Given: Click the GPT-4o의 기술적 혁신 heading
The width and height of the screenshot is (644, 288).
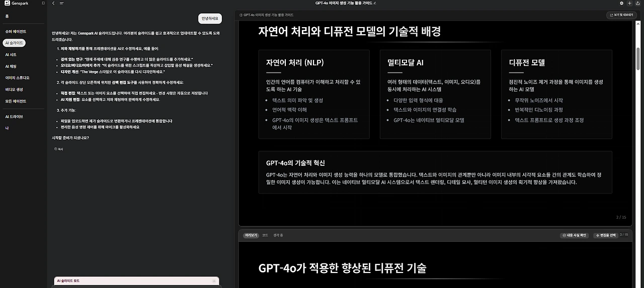Looking at the screenshot, I should pos(295,163).
